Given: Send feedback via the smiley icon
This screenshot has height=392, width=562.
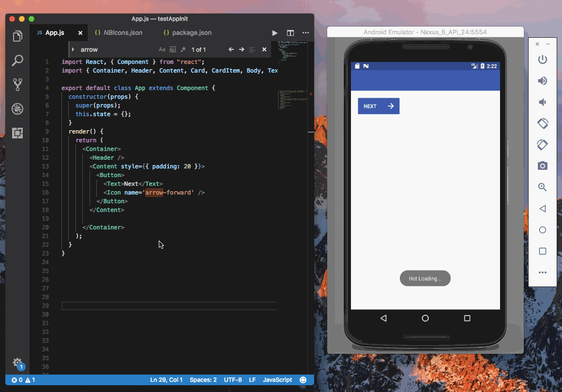Looking at the screenshot, I should click(303, 380).
